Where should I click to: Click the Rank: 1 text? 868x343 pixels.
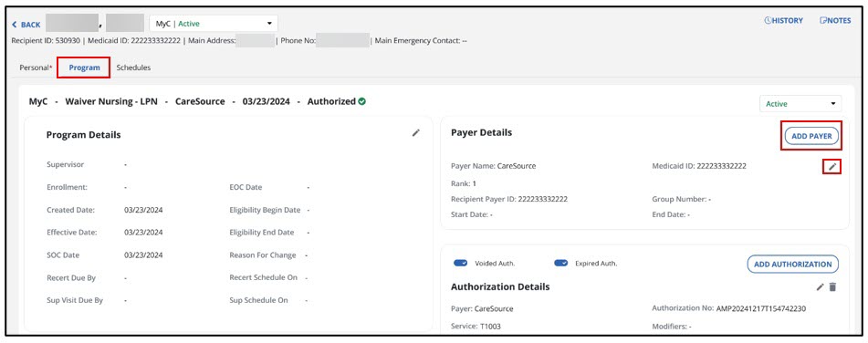point(464,183)
